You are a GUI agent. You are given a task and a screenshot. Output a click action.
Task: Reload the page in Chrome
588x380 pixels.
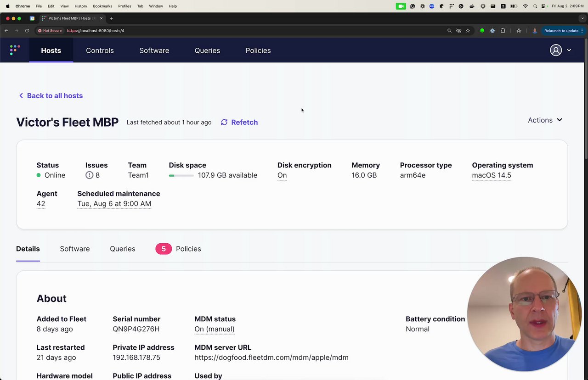point(27,31)
